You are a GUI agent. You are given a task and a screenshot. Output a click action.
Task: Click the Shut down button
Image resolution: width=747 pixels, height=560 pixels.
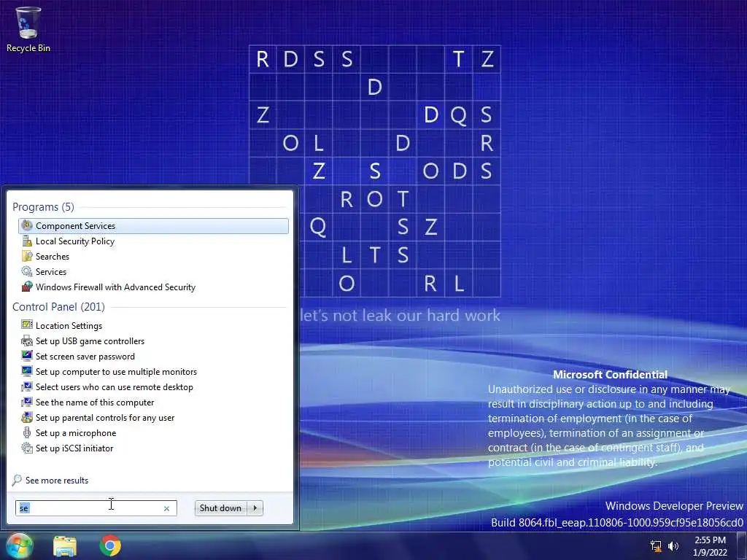click(221, 508)
